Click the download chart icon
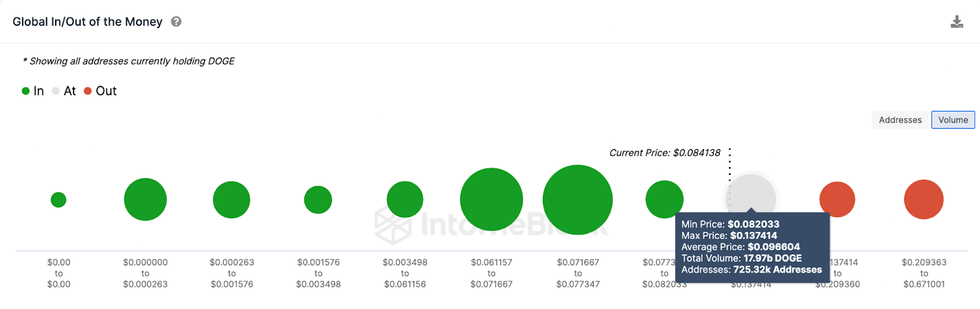980x309 pixels. (957, 22)
